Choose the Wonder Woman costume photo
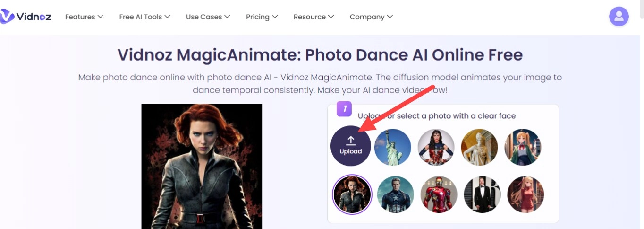644x229 pixels. click(x=436, y=147)
